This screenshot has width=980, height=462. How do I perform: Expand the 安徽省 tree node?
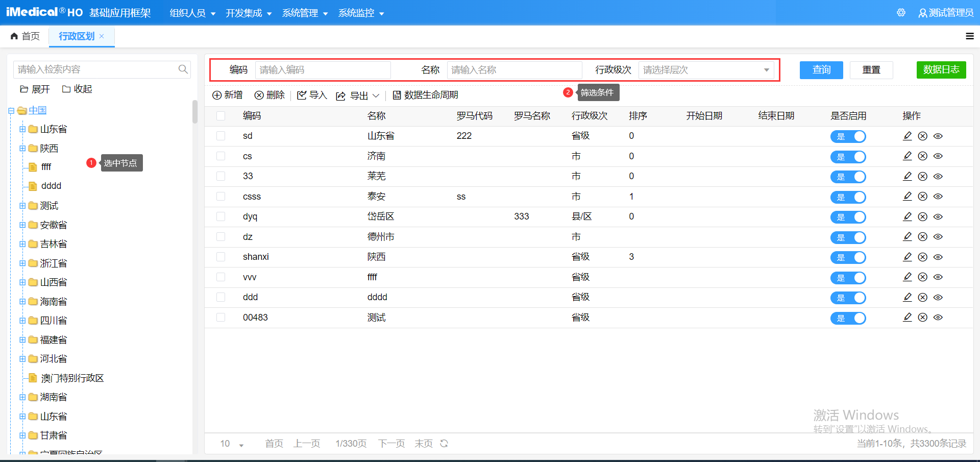point(22,225)
